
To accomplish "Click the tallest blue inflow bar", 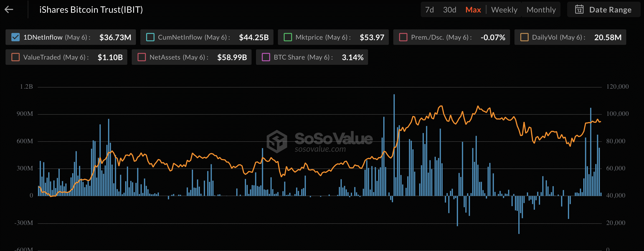I will click(394, 145).
